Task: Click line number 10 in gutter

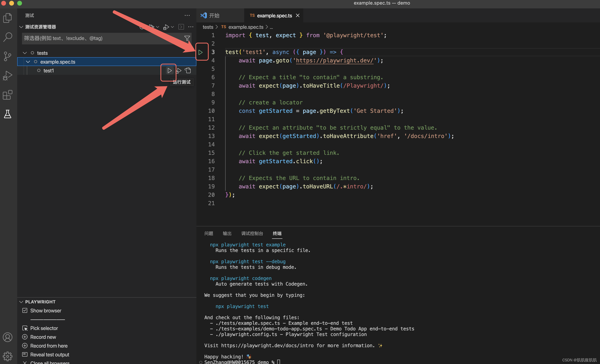Action: pyautogui.click(x=211, y=111)
